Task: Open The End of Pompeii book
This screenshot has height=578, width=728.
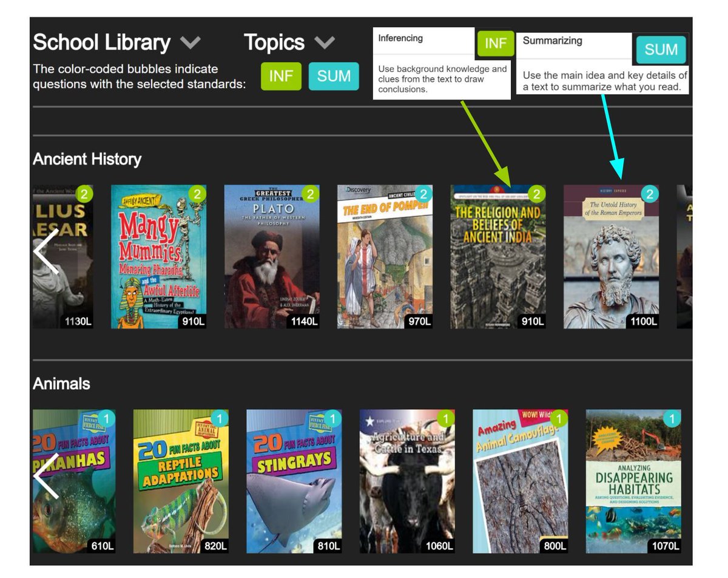Action: coord(385,257)
